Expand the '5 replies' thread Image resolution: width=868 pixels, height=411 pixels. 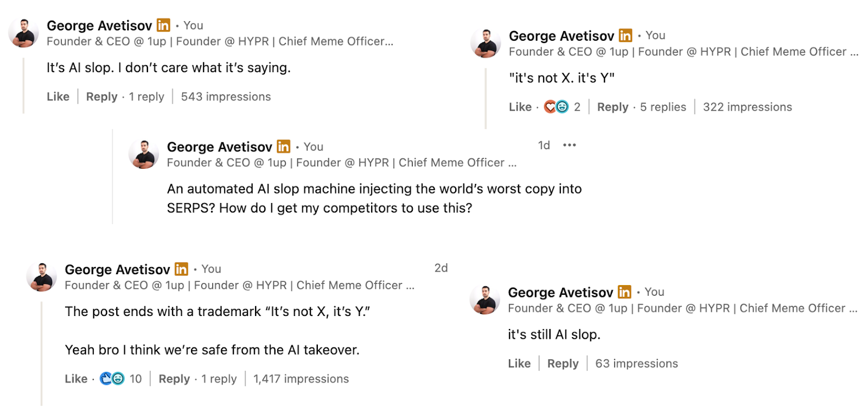coord(664,107)
